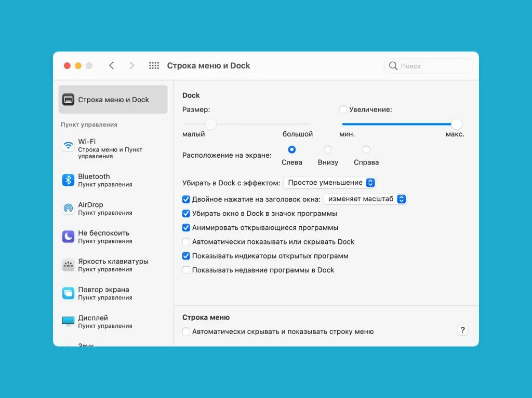This screenshot has height=398, width=532.
Task: Uncheck Убирать окно в Dock в значок программы
Action: pyautogui.click(x=186, y=214)
